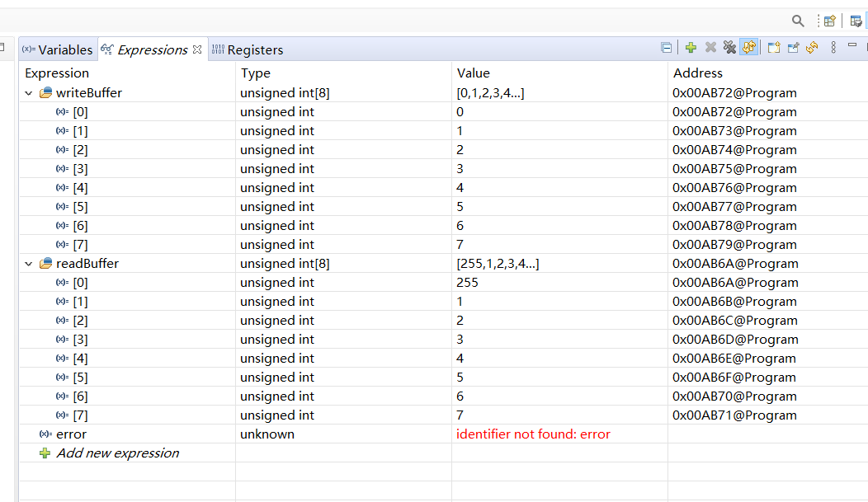Select readBuffer [0] value cell 255
Image resolution: width=868 pixels, height=502 pixels.
[467, 283]
